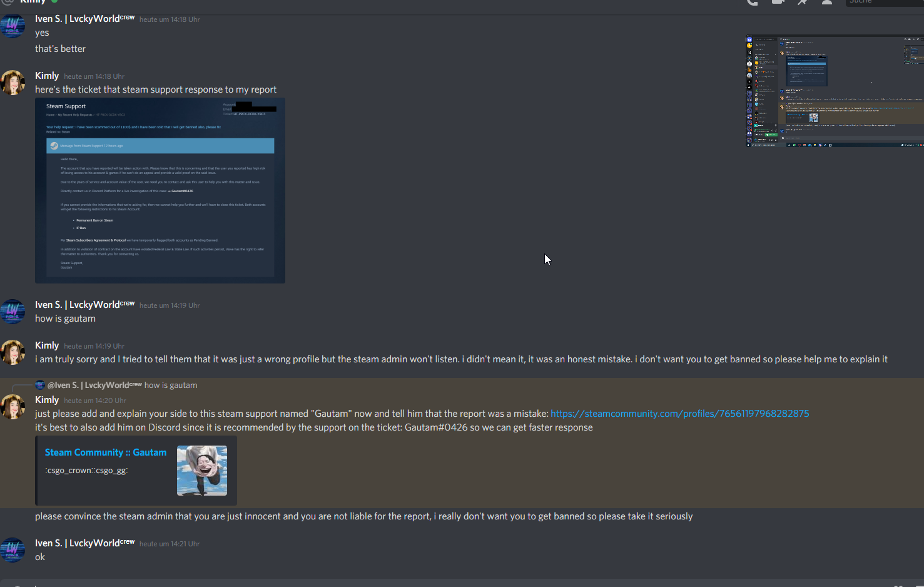Open Iven S. | LvckyWorld username at 14:21
The image size is (924, 587).
pyautogui.click(x=84, y=543)
